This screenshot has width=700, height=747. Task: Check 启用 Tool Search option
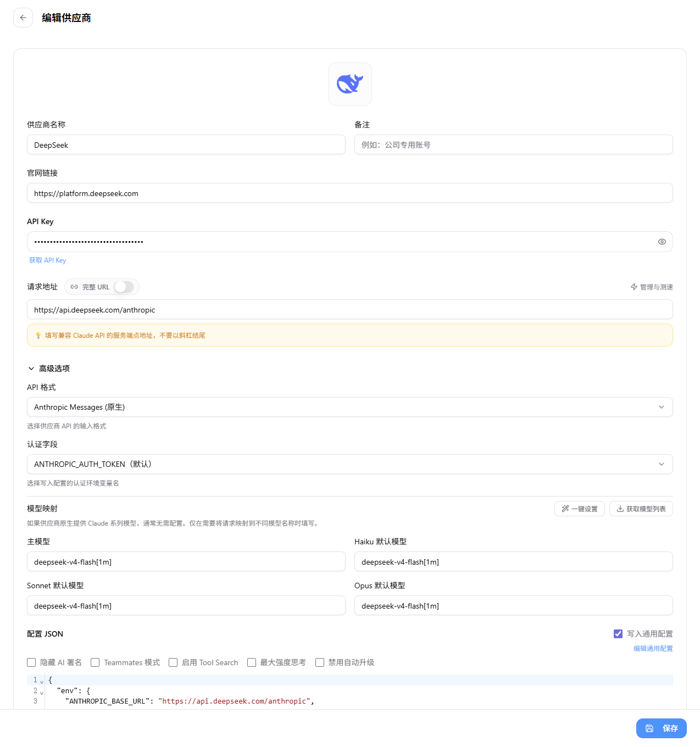point(173,662)
